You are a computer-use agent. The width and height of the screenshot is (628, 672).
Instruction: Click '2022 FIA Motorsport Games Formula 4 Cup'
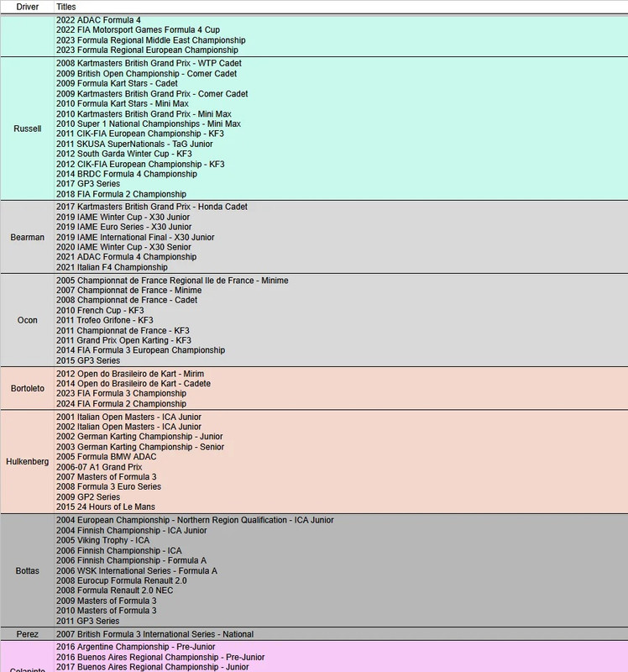(138, 30)
